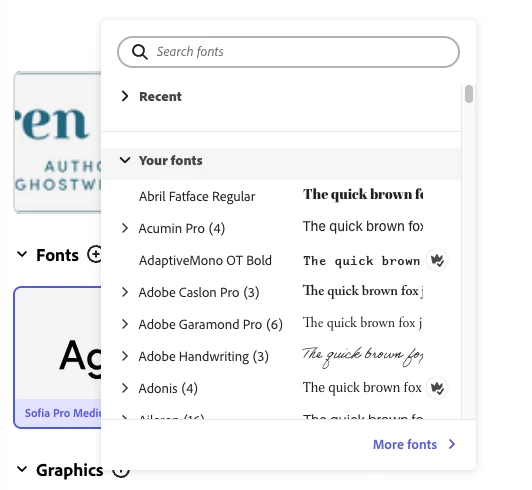Click the add icon beside Graphics

[x=120, y=472]
